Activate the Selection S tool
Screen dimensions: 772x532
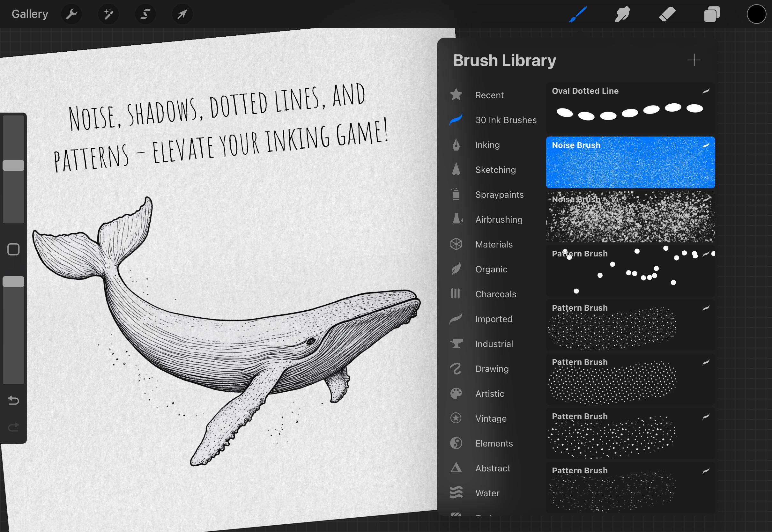145,14
